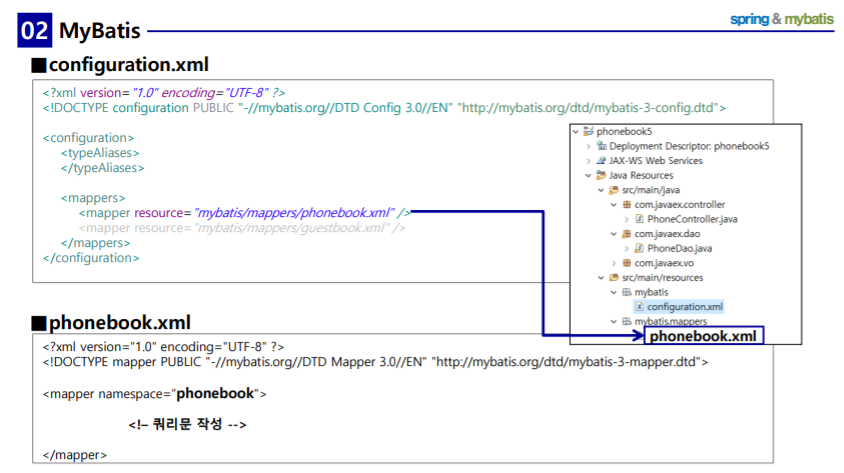The height and width of the screenshot is (473, 844).
Task: Click the '</mappers>' closing tag
Action: 96,243
